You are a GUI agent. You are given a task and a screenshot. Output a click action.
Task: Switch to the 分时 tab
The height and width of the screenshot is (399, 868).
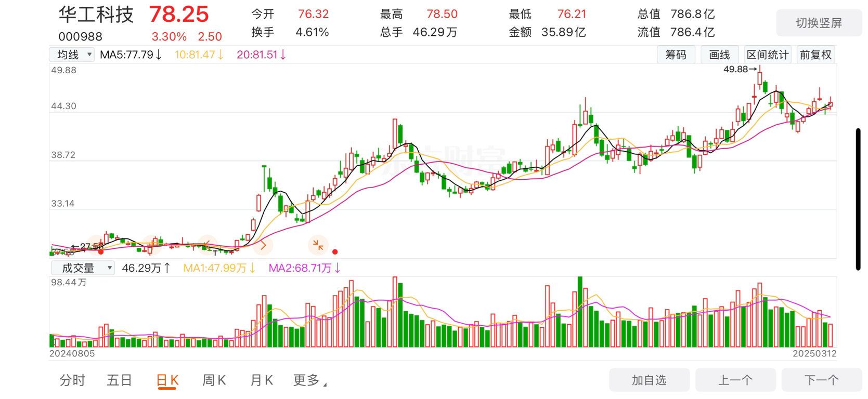click(x=72, y=380)
